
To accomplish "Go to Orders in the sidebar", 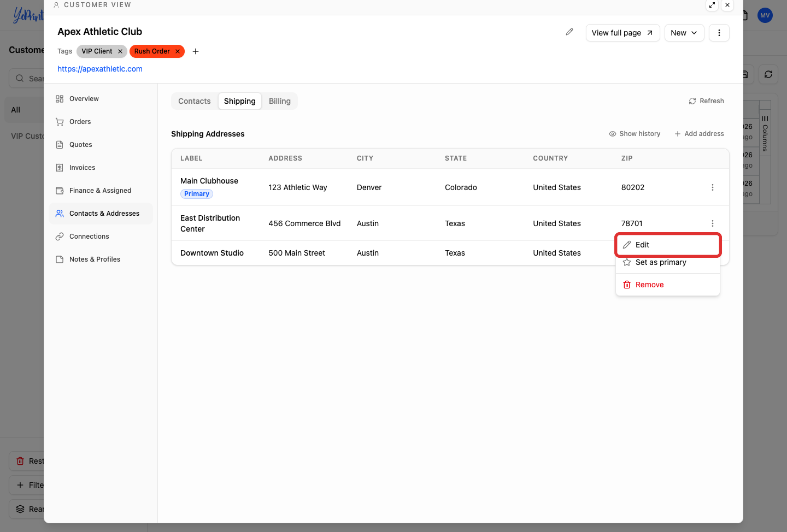I will 101,122.
